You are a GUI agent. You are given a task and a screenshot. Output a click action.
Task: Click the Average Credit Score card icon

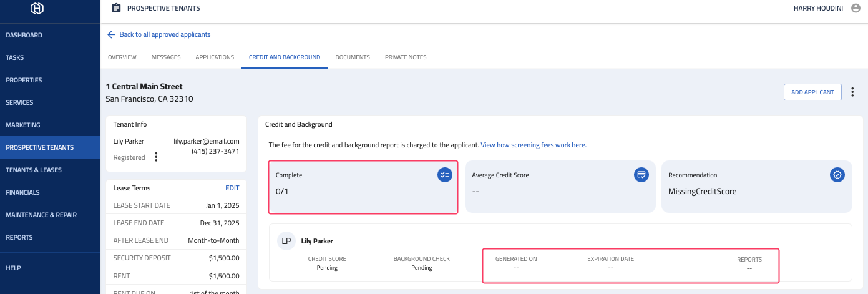click(x=641, y=175)
